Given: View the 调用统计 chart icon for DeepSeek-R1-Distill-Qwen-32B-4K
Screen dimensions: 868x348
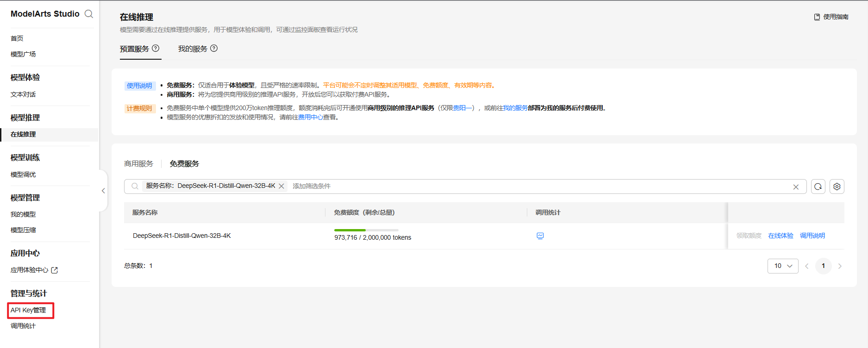Looking at the screenshot, I should [540, 236].
